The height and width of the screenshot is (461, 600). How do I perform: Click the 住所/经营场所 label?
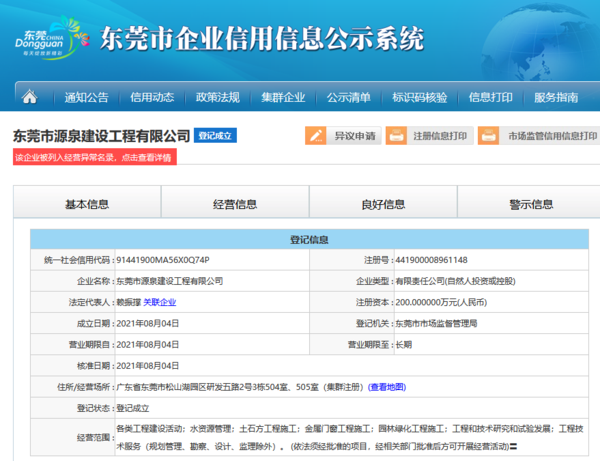(x=86, y=387)
